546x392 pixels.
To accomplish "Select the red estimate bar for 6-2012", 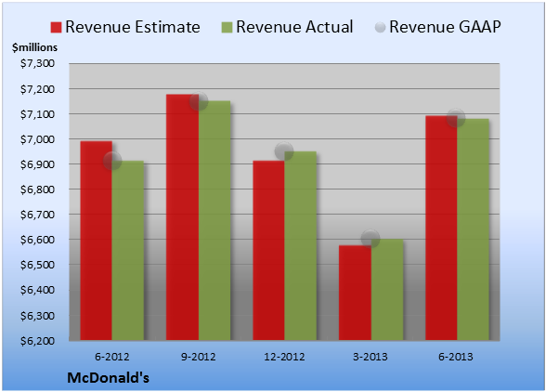I will tap(97, 241).
